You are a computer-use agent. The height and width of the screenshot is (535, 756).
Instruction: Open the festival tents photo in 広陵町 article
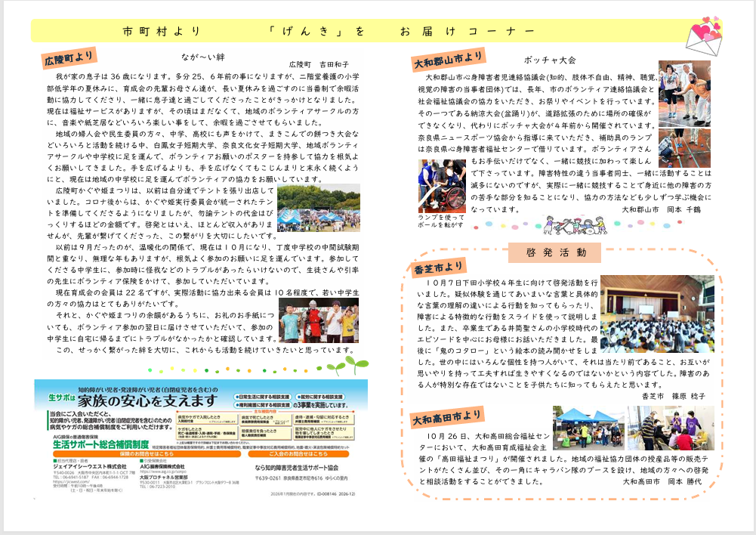[x=318, y=208]
